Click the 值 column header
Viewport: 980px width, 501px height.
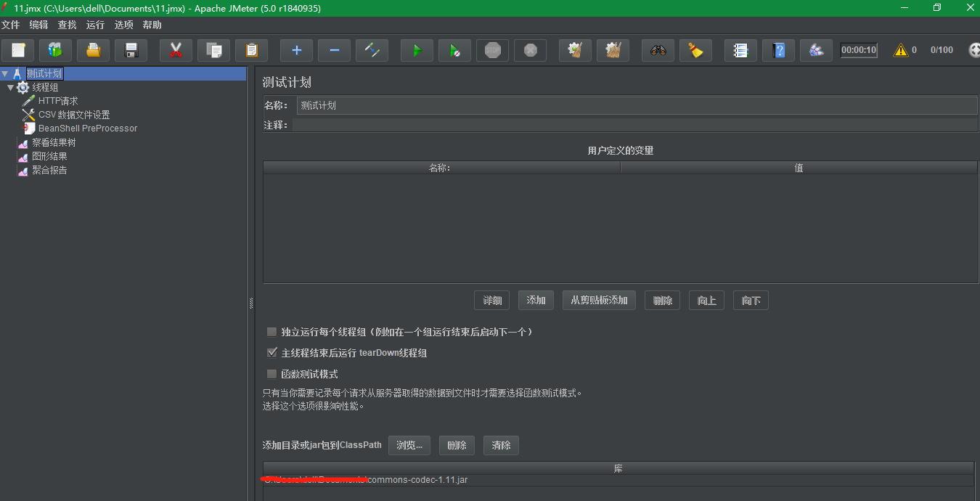coord(799,168)
